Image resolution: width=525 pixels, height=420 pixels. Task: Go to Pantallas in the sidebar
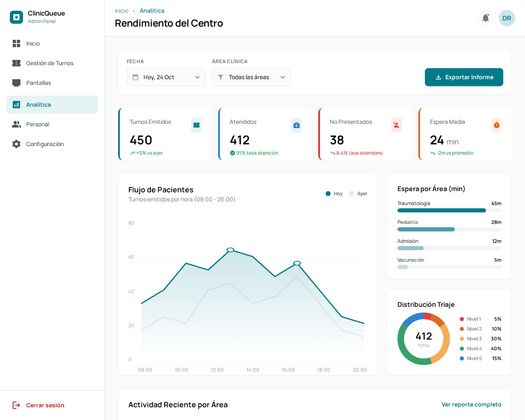pyautogui.click(x=52, y=83)
